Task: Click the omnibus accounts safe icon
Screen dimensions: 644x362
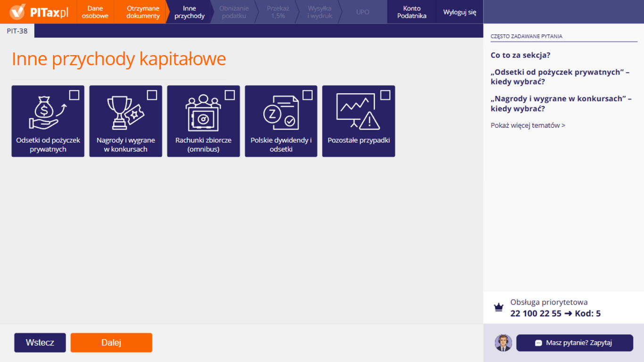Action: point(203,113)
